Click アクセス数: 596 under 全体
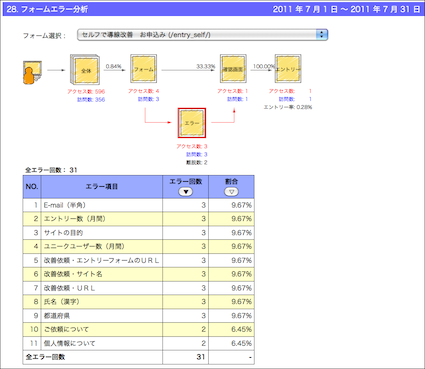The height and width of the screenshot is (369, 425). click(86, 91)
